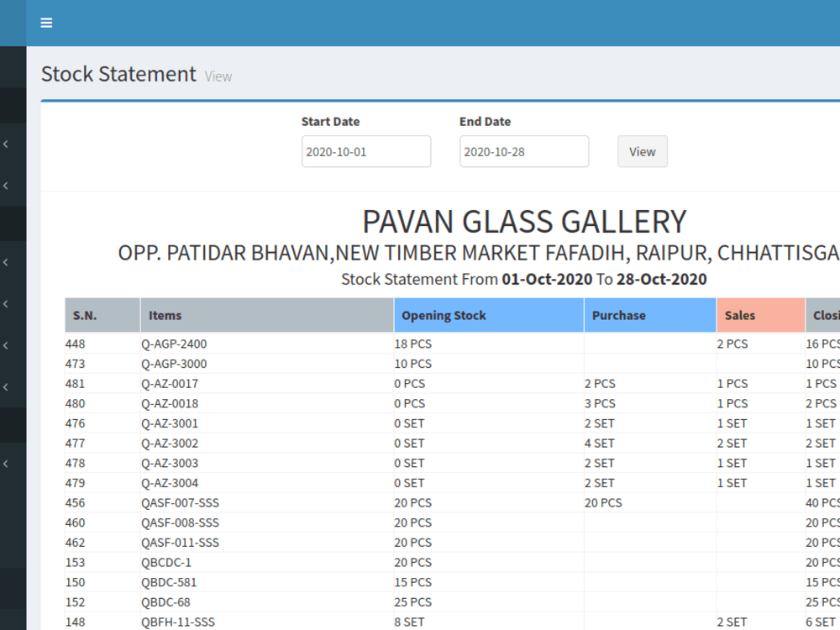
Task: Click serial number 456
Action: click(75, 502)
